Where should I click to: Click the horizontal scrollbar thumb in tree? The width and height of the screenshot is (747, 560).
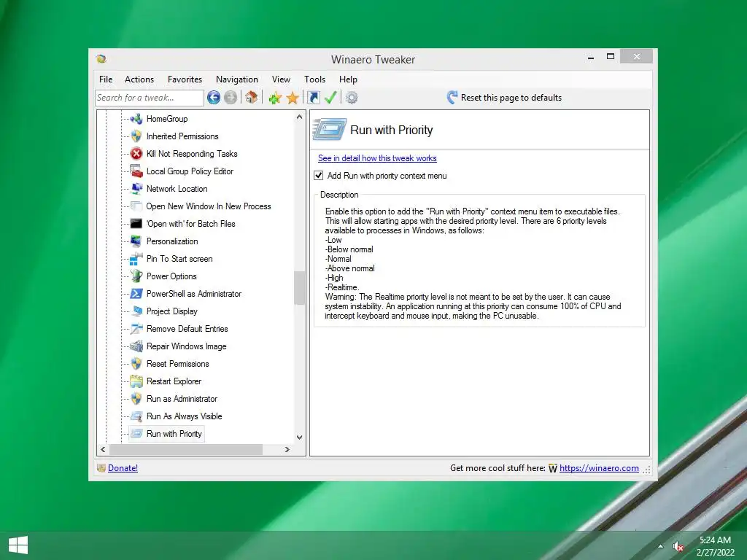click(x=186, y=449)
